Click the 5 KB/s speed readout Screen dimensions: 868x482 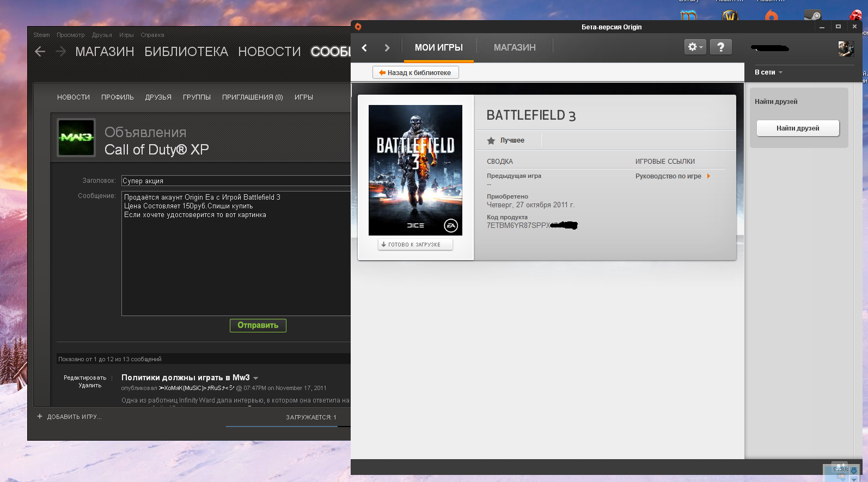(840, 469)
